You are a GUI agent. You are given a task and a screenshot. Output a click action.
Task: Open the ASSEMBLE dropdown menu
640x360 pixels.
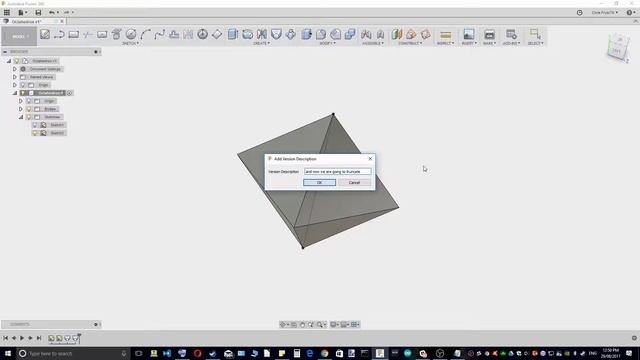coord(373,43)
